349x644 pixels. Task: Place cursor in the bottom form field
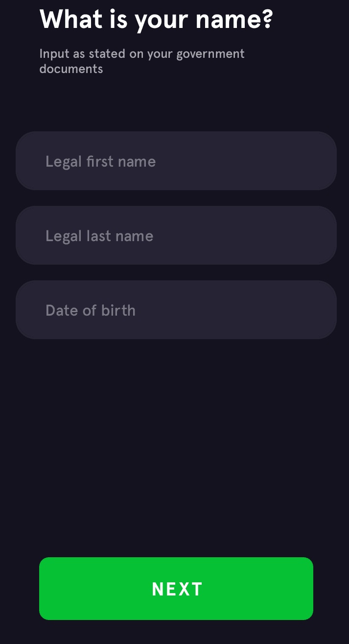(176, 310)
